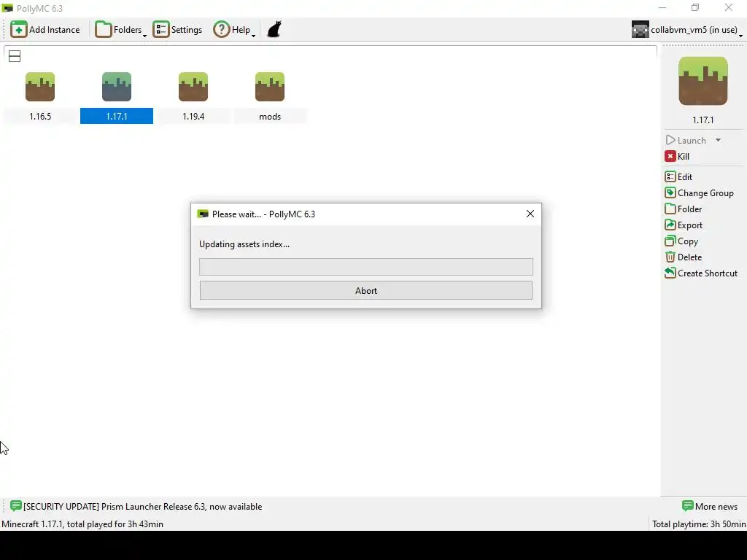The height and width of the screenshot is (560, 747).
Task: Select the 1.16.5 instance icon
Action: [x=40, y=87]
